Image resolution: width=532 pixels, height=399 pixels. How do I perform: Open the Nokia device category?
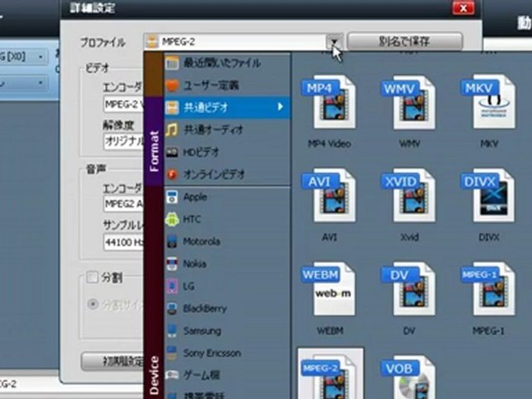click(x=227, y=264)
